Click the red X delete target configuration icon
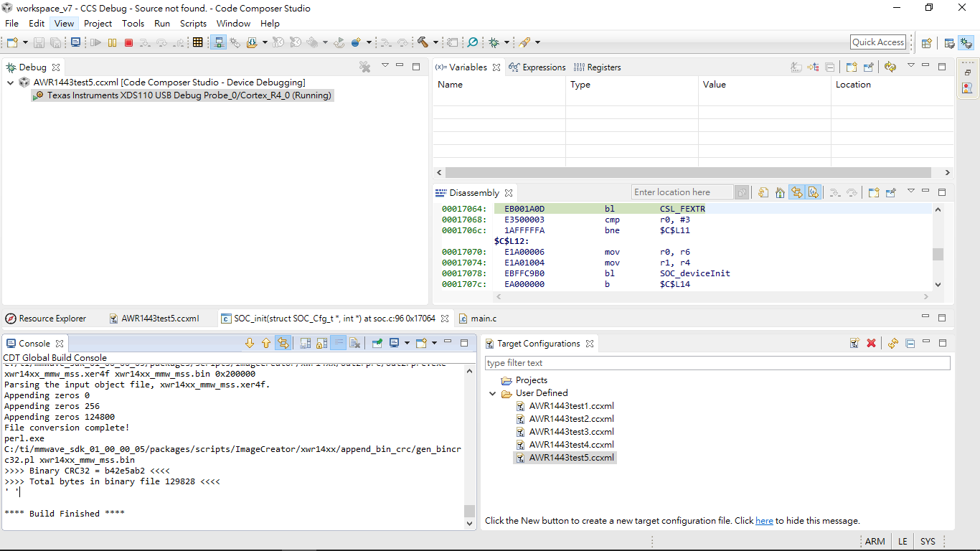 pos(871,344)
